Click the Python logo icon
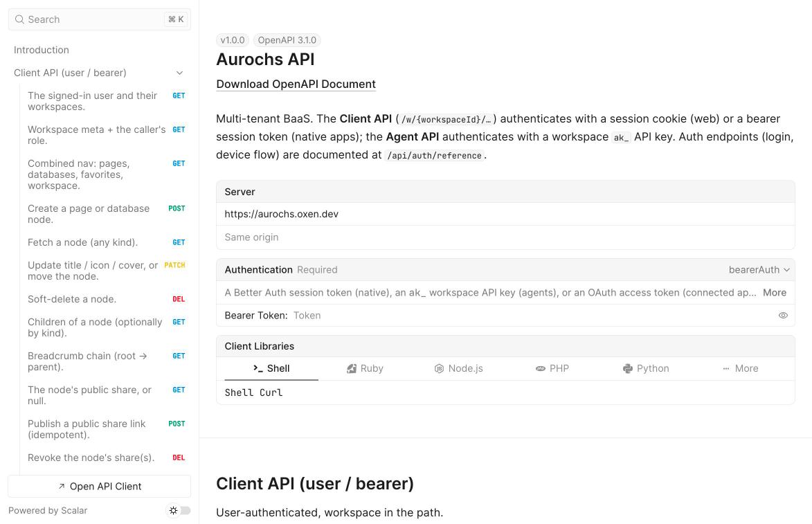 point(628,368)
